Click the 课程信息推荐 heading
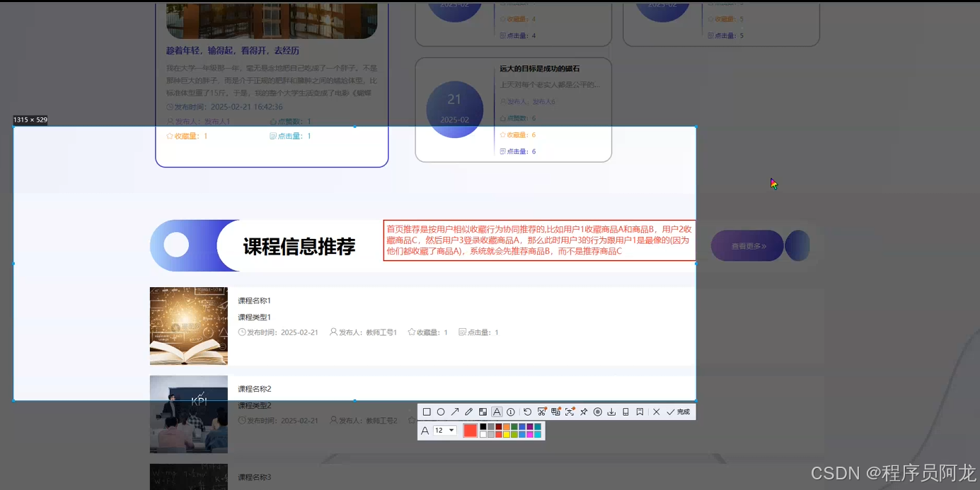The image size is (980, 490). 299,247
